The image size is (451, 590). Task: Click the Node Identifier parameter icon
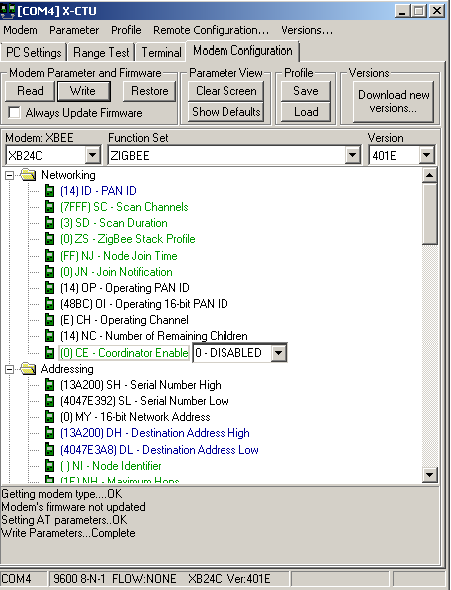coord(49,465)
